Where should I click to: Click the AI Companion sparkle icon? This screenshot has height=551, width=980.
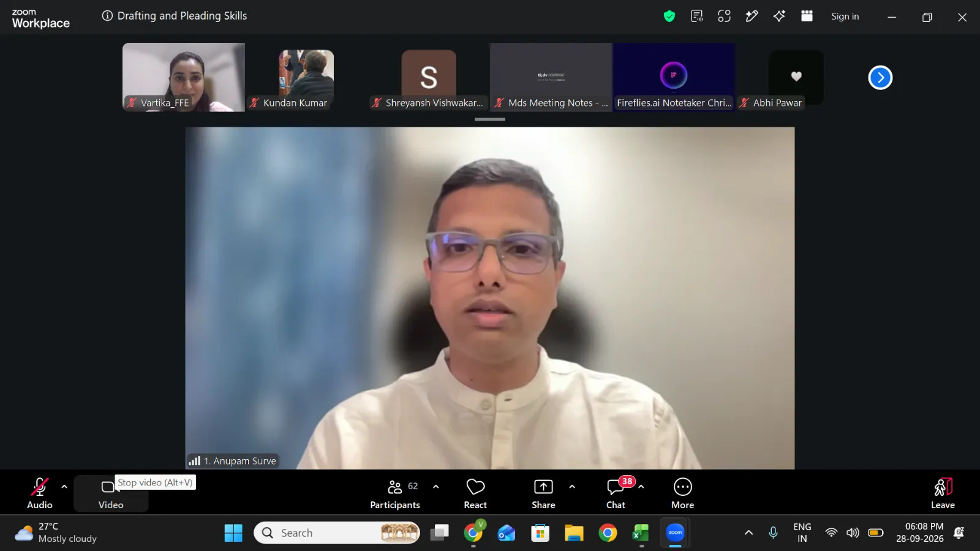779,17
